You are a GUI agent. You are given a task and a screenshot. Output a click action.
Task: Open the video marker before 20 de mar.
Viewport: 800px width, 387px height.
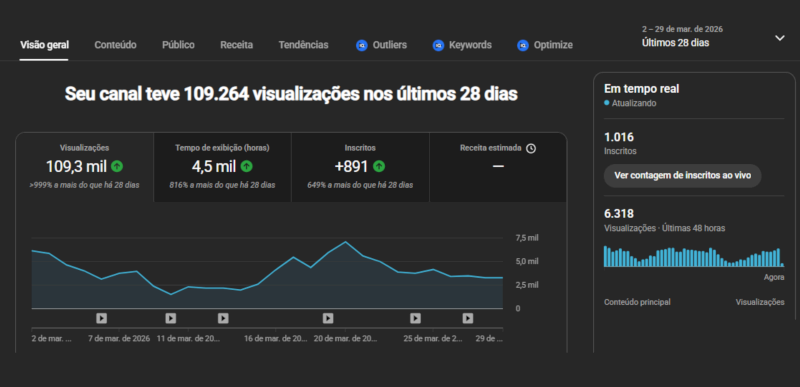coord(328,318)
